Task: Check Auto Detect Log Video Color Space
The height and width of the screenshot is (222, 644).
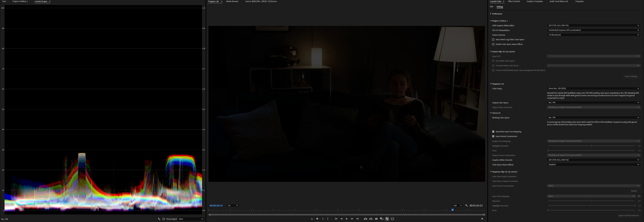Action: 493,40
